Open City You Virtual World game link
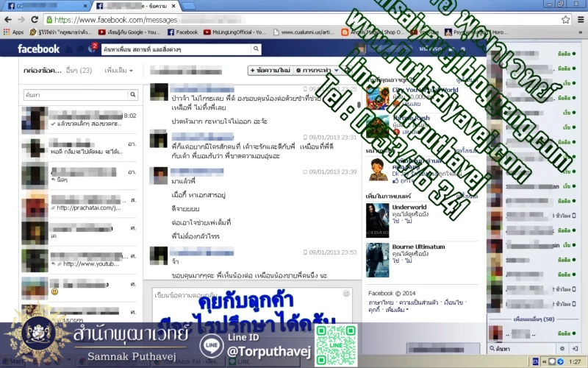588x368 pixels. click(425, 90)
